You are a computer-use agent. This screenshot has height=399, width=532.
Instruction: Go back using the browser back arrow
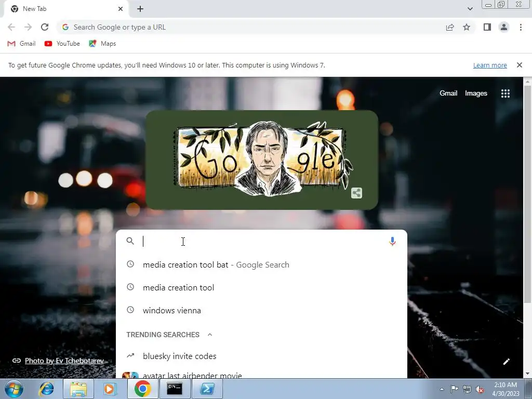[11, 27]
